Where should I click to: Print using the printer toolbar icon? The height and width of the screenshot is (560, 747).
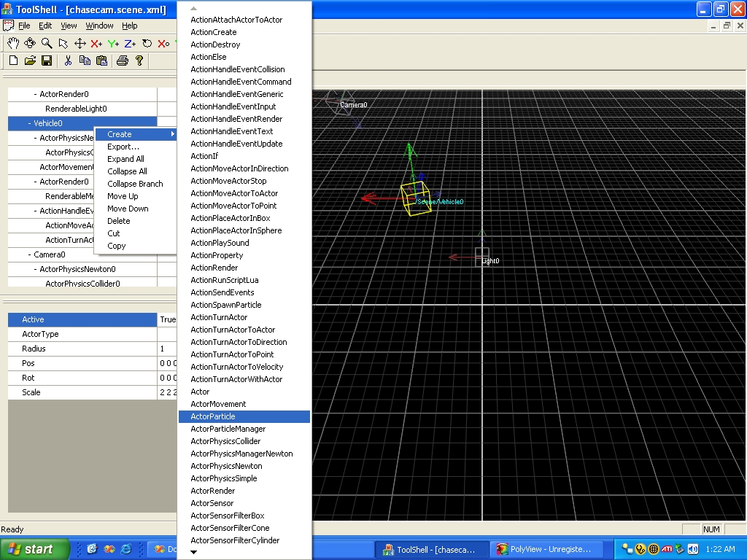point(122,61)
